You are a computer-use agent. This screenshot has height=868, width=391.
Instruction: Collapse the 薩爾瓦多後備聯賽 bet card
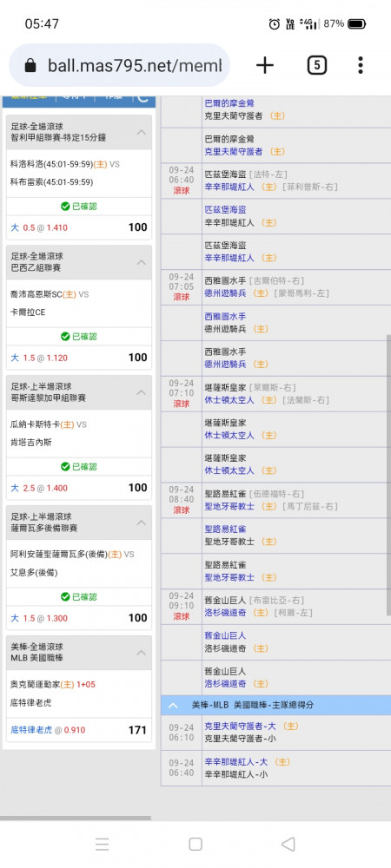(142, 523)
